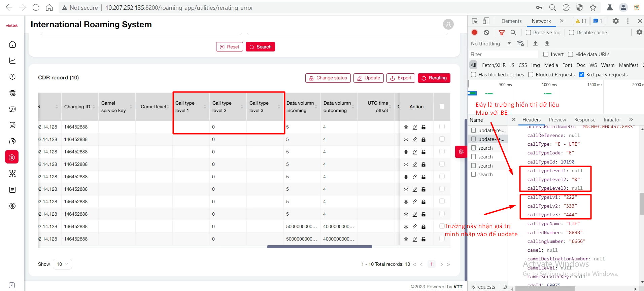Click the table horizontal scrollbar
Viewport: 644px width, 291px height.
[319, 247]
